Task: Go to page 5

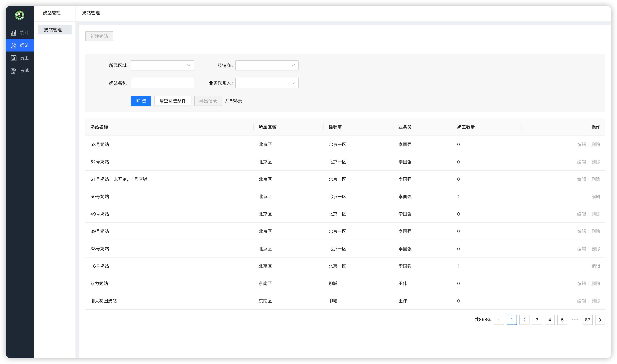Action: click(x=562, y=320)
